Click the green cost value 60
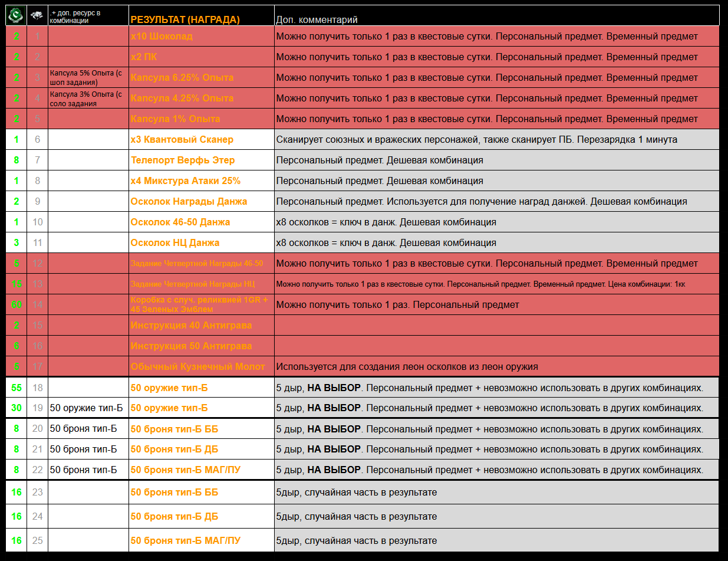 [16, 305]
